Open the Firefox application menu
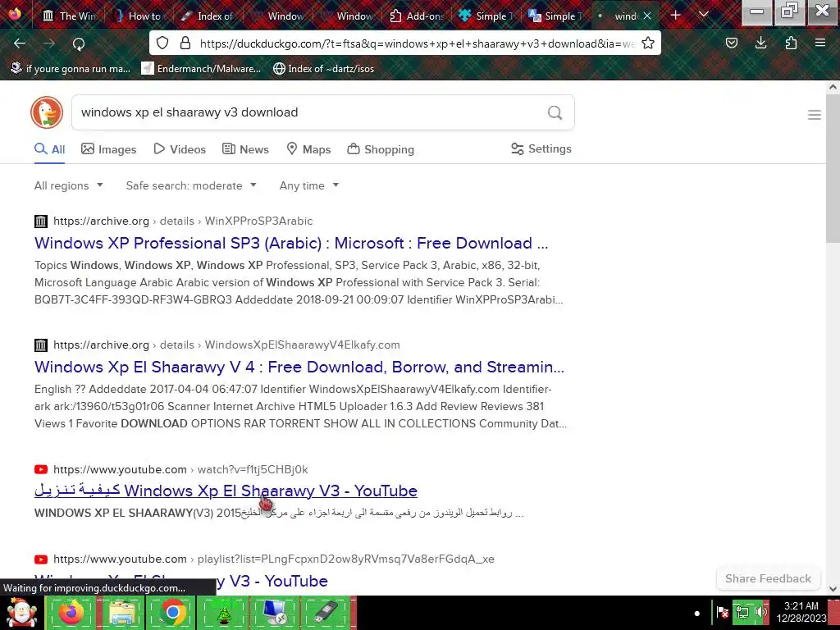 pos(820,43)
